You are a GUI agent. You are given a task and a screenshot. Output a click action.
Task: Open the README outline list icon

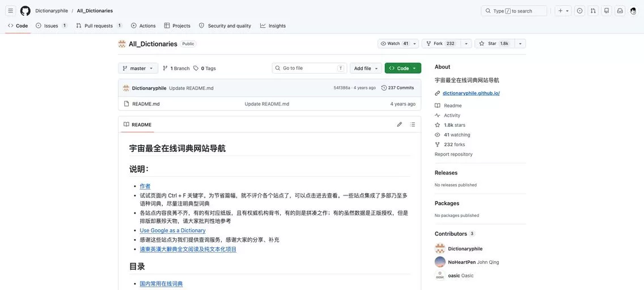pyautogui.click(x=413, y=124)
